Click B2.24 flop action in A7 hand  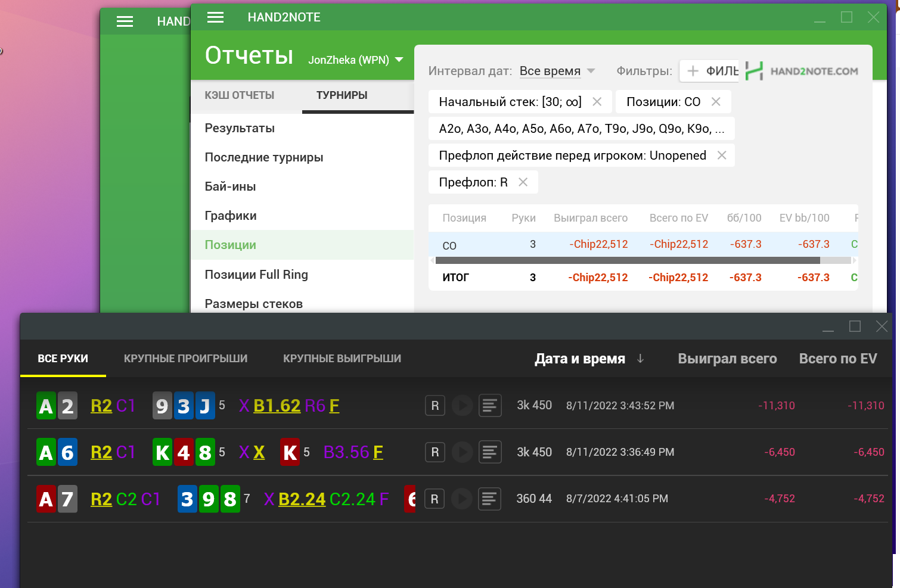point(302,499)
